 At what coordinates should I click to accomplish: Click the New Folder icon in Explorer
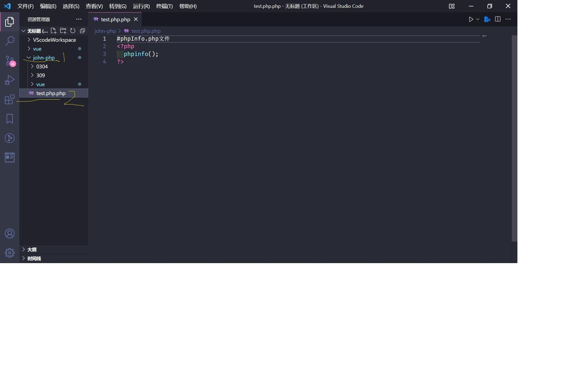[63, 31]
